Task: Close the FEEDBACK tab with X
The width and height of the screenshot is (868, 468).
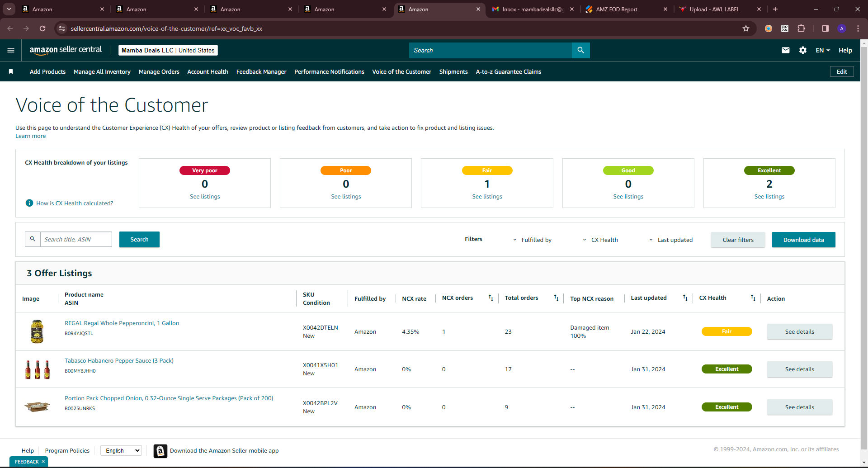Action: 43,462
